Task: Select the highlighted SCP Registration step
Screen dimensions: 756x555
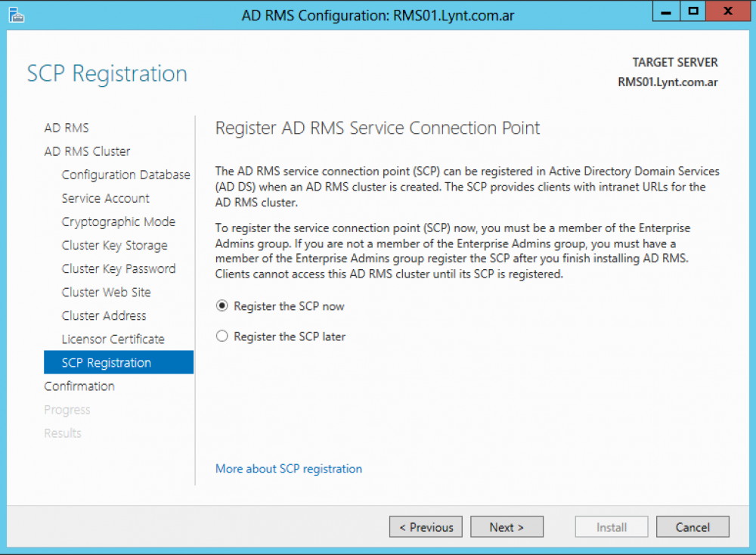Action: coord(119,362)
